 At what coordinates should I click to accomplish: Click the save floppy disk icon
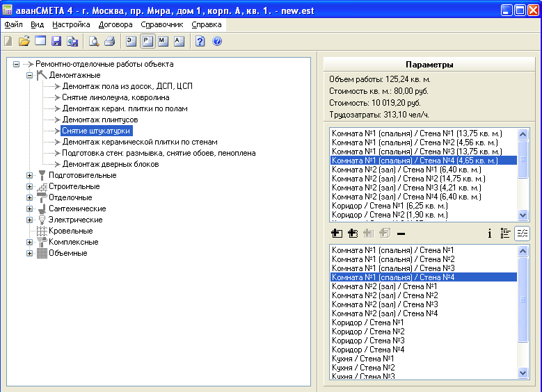click(56, 41)
